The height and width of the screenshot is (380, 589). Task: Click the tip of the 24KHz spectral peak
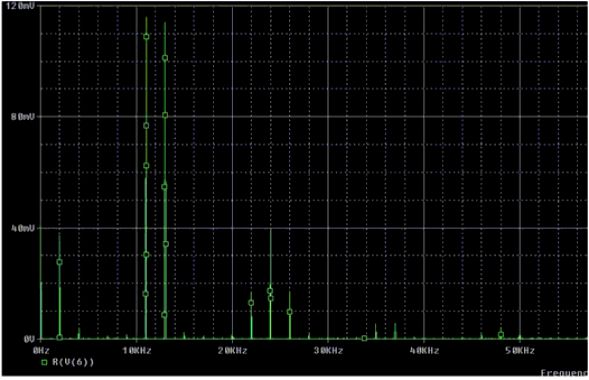270,230
